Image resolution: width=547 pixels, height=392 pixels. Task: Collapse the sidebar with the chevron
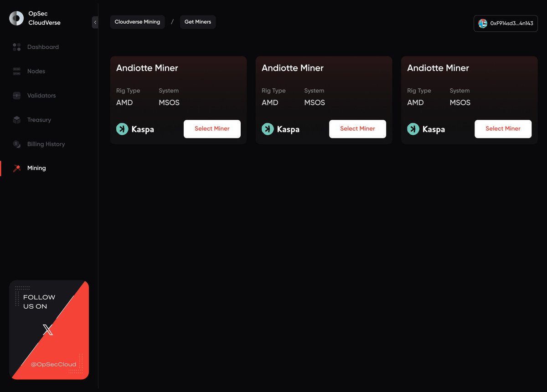[95, 22]
